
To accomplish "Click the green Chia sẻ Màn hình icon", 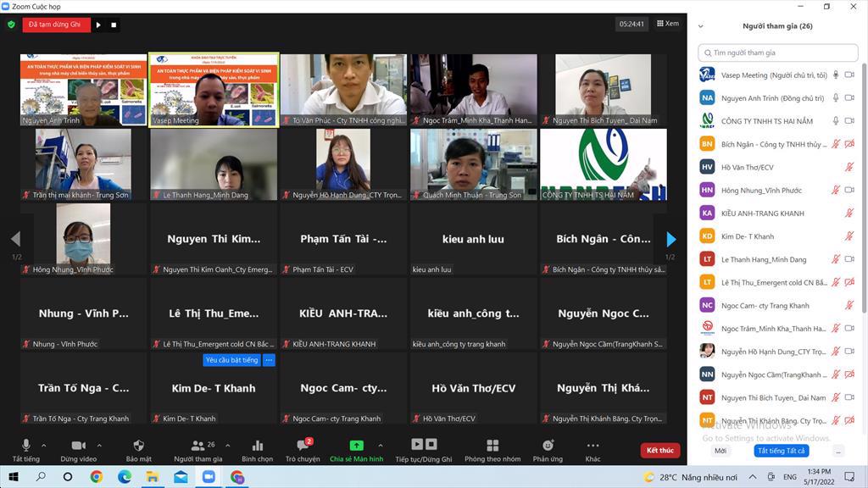I will [356, 446].
